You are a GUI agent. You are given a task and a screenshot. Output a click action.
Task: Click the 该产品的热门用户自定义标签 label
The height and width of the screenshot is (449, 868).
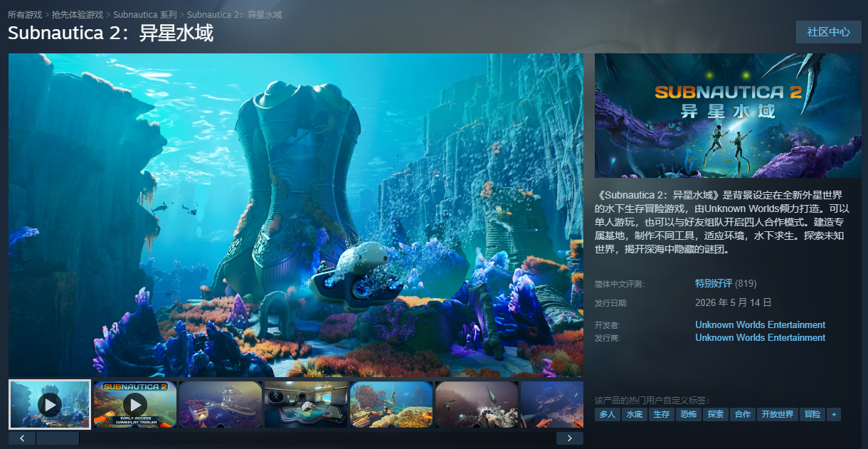(x=652, y=401)
